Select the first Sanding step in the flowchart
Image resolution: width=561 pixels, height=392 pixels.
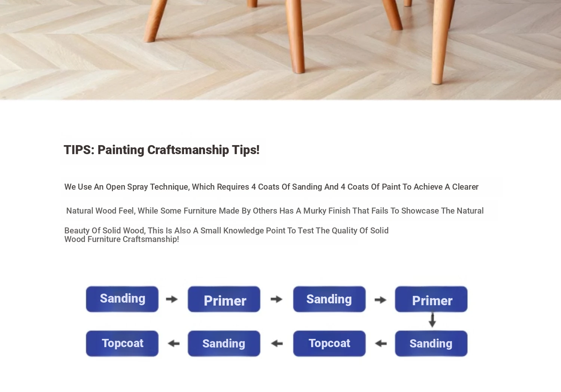click(122, 299)
